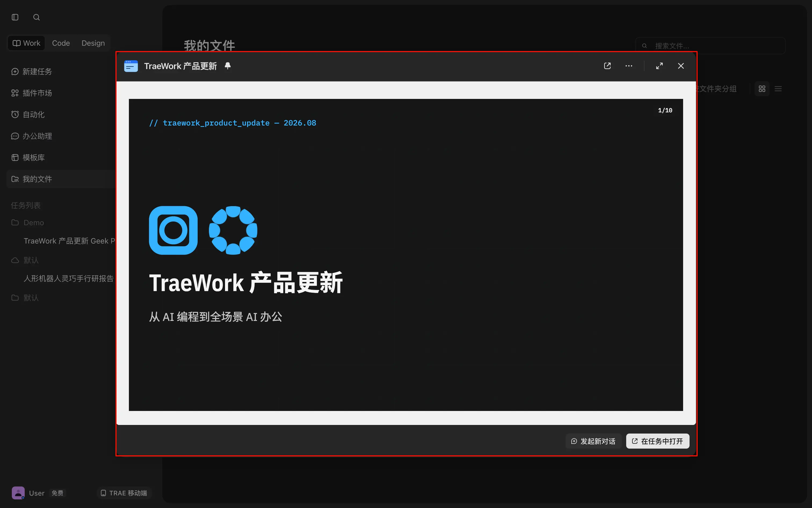Switch to grid view layout
The width and height of the screenshot is (812, 508).
(762, 89)
